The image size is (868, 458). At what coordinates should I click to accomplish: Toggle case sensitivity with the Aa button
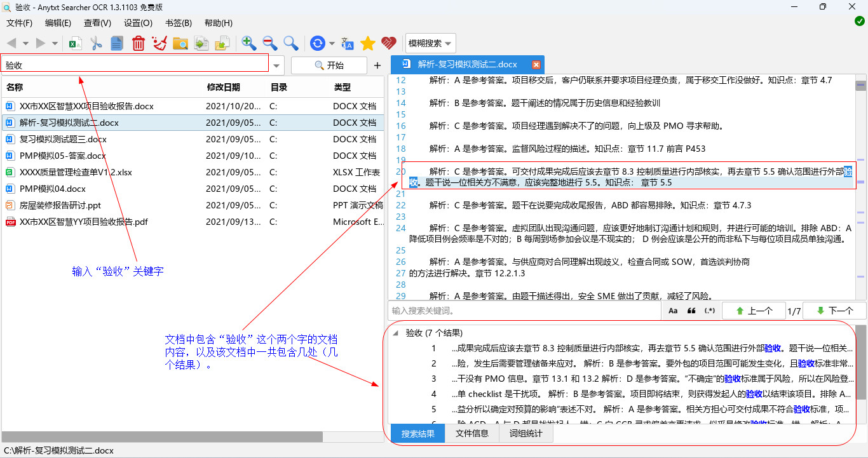[x=674, y=310]
